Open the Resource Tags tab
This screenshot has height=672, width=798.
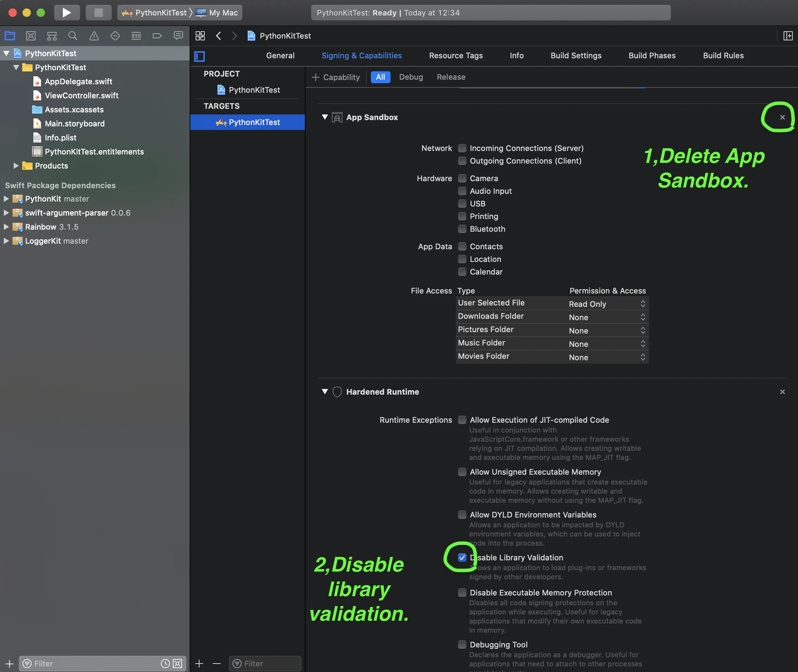tap(456, 55)
